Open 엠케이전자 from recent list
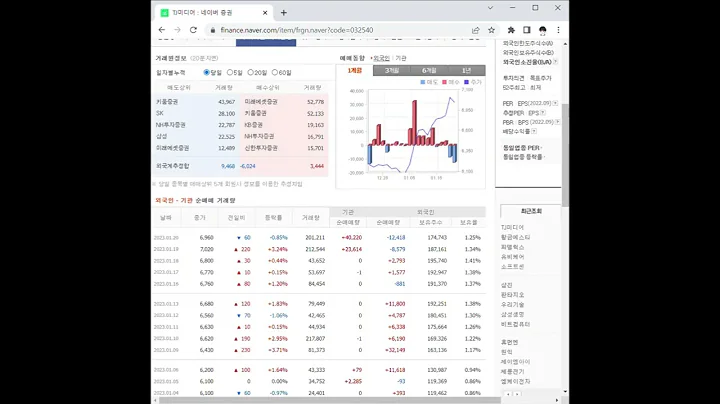Screen dimensions: 720x404 516,382
